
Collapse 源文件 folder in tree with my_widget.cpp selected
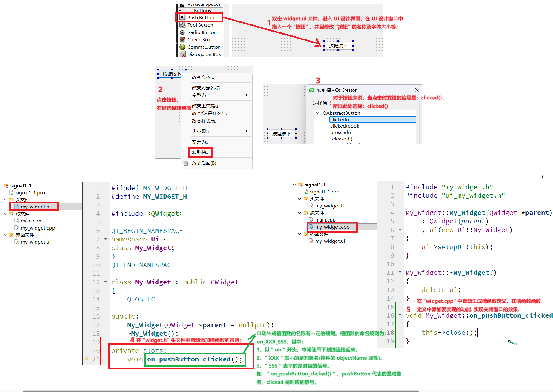[x=300, y=213]
